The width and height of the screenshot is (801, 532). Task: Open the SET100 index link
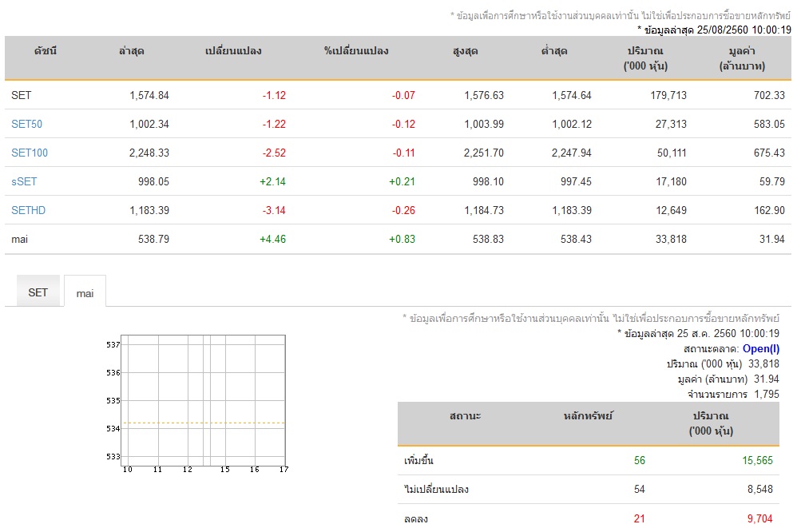point(30,153)
